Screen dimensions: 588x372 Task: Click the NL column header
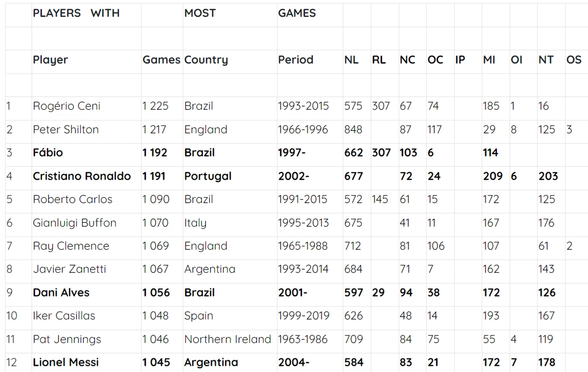click(357, 60)
